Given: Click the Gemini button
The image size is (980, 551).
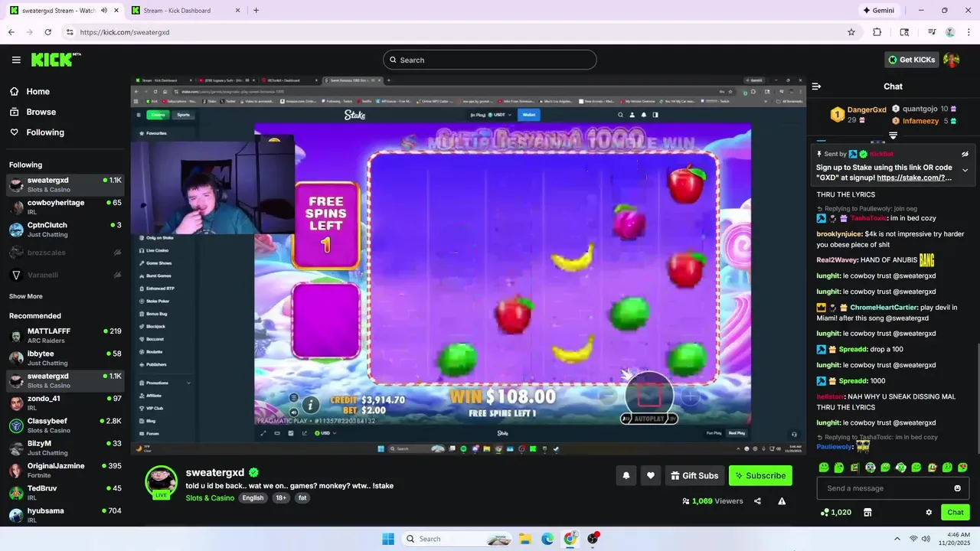Looking at the screenshot, I should point(878,11).
